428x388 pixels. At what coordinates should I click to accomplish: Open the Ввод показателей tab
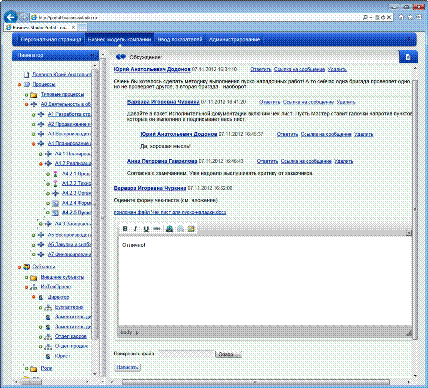pyautogui.click(x=180, y=39)
